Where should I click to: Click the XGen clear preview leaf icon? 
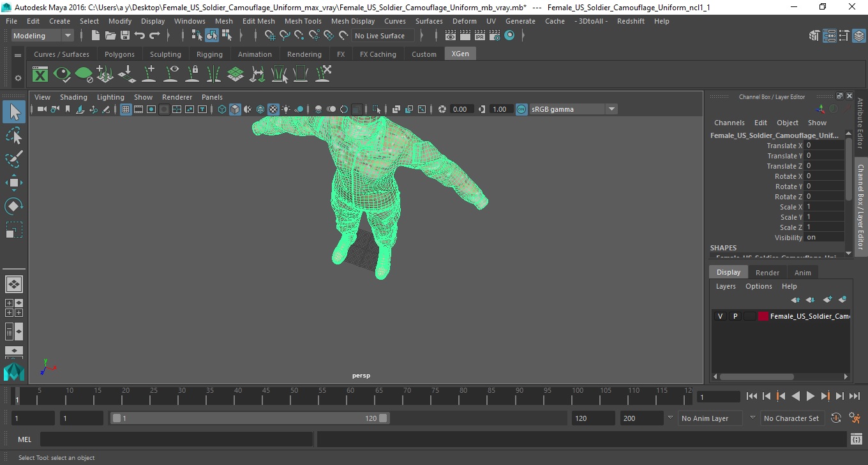pos(84,75)
